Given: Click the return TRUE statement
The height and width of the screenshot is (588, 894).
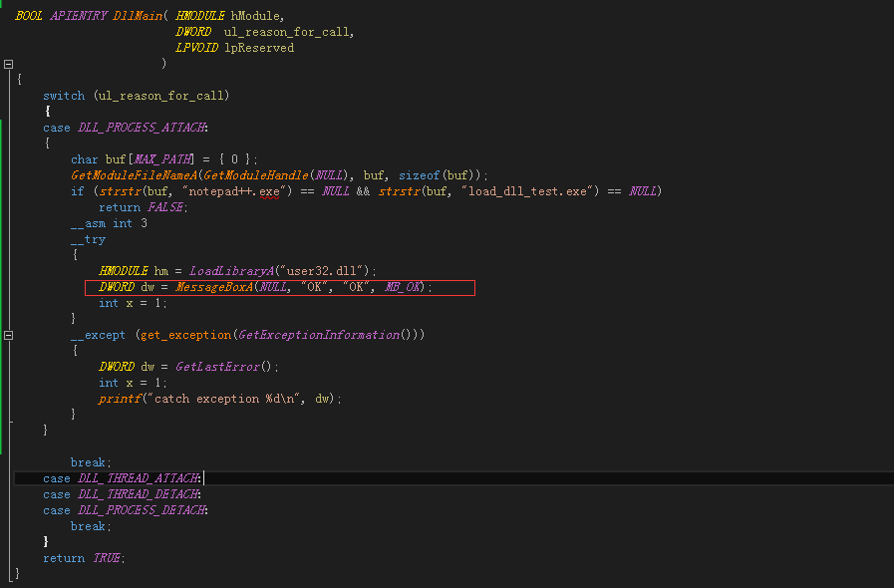Looking at the screenshot, I should point(84,558).
